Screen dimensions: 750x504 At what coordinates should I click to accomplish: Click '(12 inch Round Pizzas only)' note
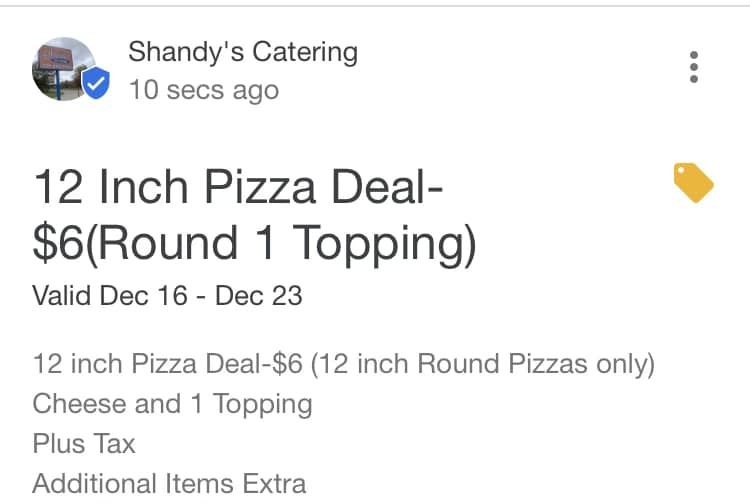pos(483,364)
